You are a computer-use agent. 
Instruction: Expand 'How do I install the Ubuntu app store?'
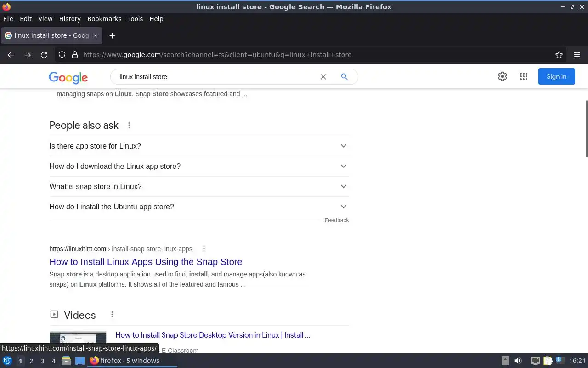tap(199, 207)
